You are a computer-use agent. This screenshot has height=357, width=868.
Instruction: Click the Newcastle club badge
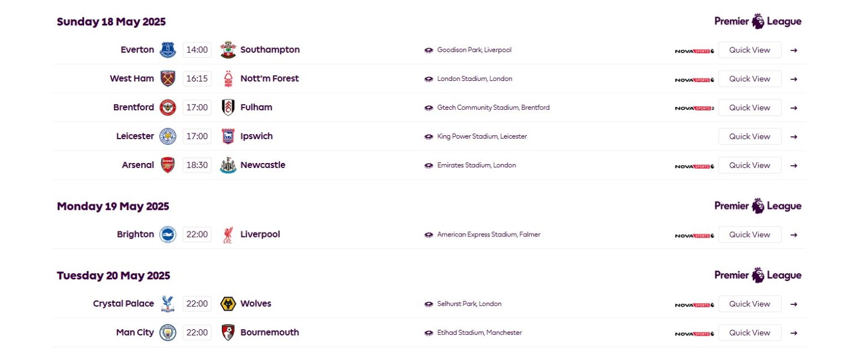pos(228,165)
